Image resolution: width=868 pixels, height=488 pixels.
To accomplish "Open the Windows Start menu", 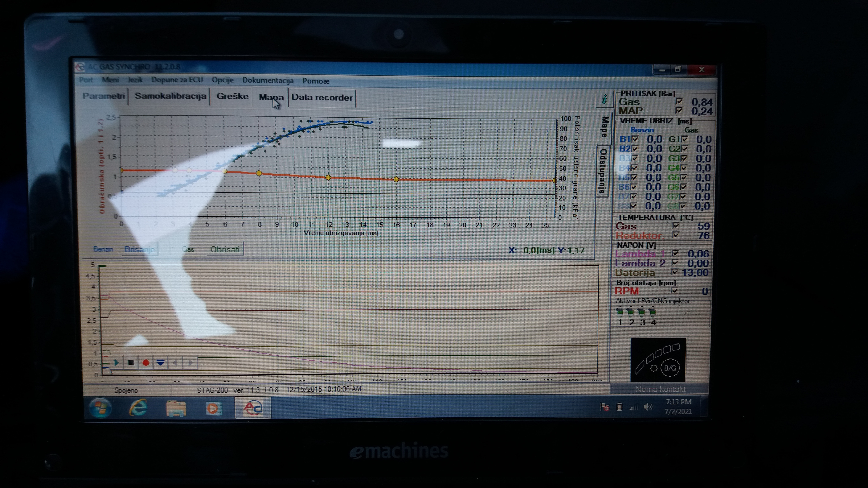I will [x=100, y=408].
